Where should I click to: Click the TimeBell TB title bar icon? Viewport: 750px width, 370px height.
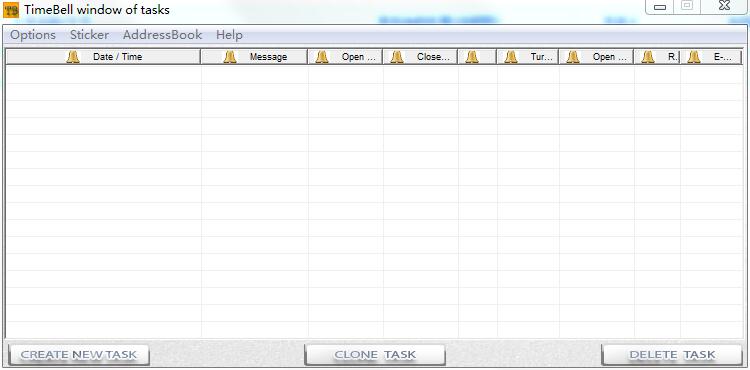11,10
